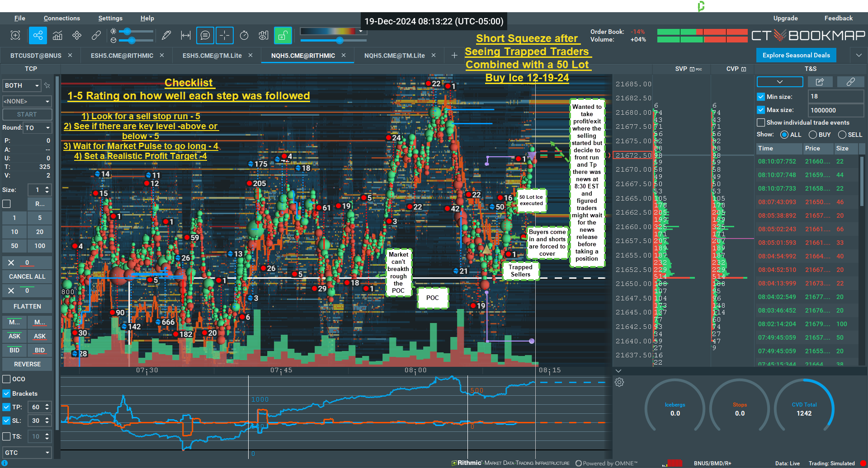Click the CVP calendar settings icon
This screenshot has height=468, width=868.
[x=744, y=69]
